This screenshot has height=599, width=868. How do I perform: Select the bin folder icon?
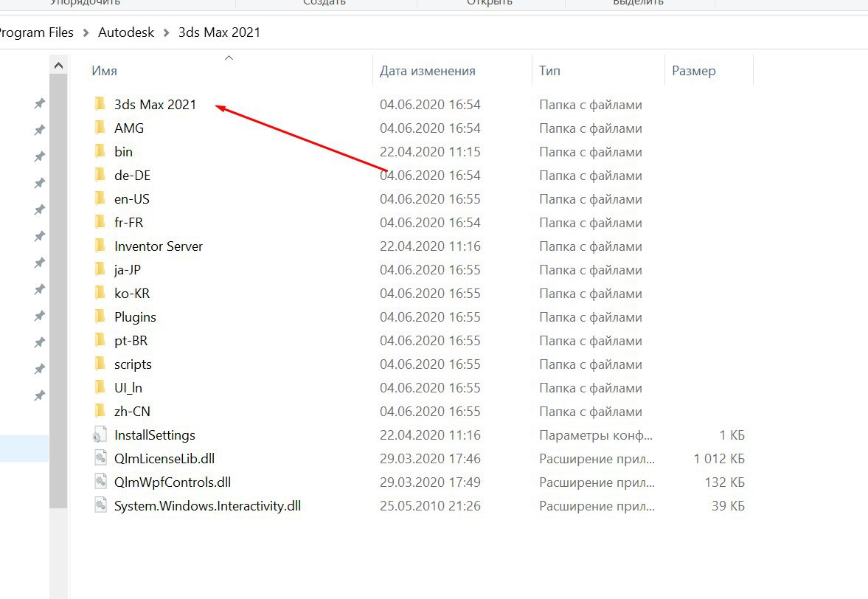[x=100, y=151]
